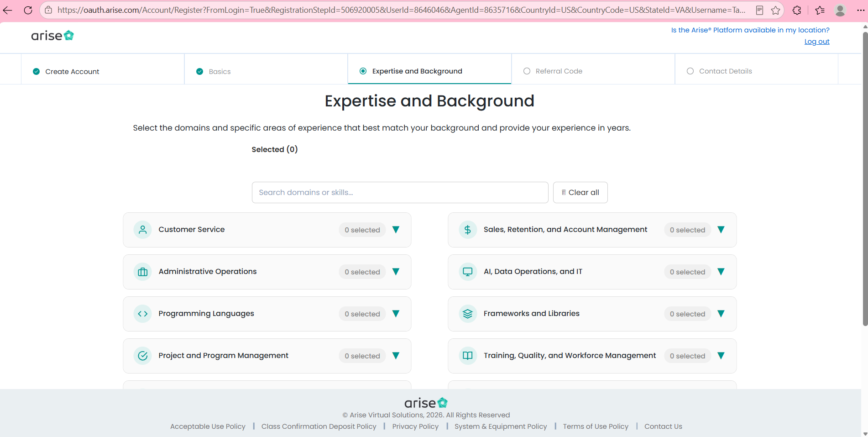868x437 pixels.
Task: Open the Acceptable Use Policy link
Action: coord(208,426)
